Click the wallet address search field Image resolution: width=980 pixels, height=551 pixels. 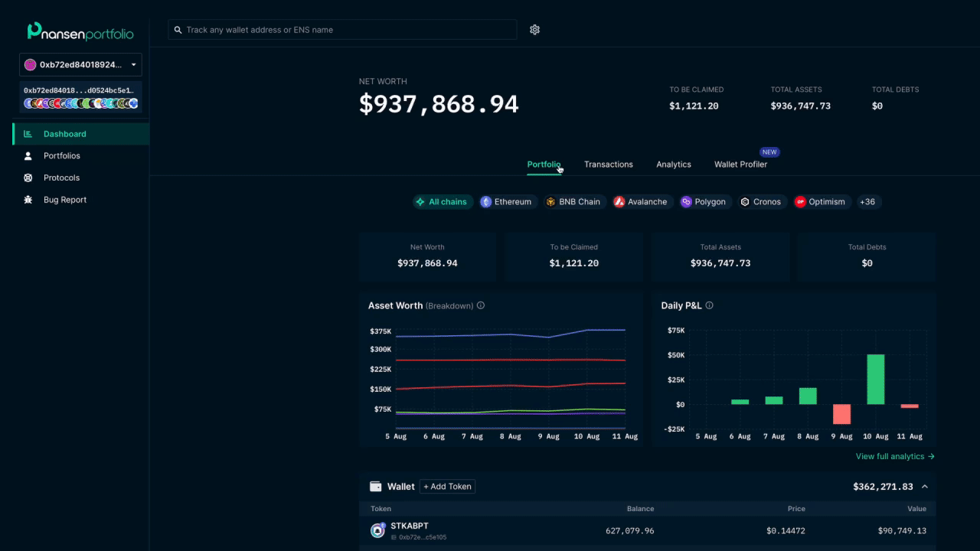(342, 30)
